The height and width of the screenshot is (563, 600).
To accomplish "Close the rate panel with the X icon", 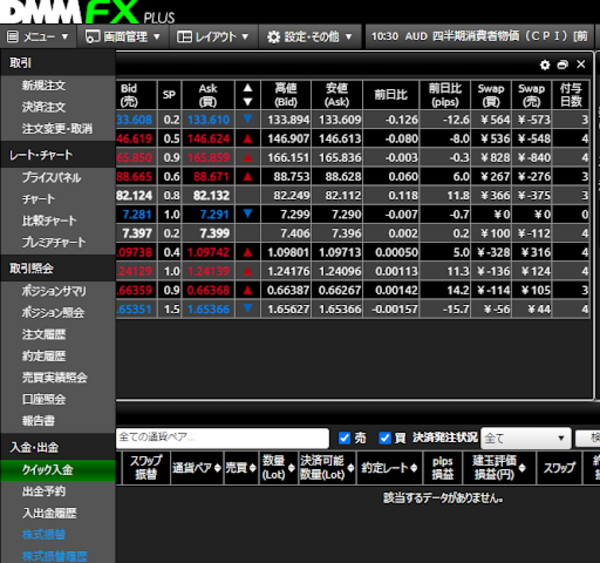I will pos(581,64).
